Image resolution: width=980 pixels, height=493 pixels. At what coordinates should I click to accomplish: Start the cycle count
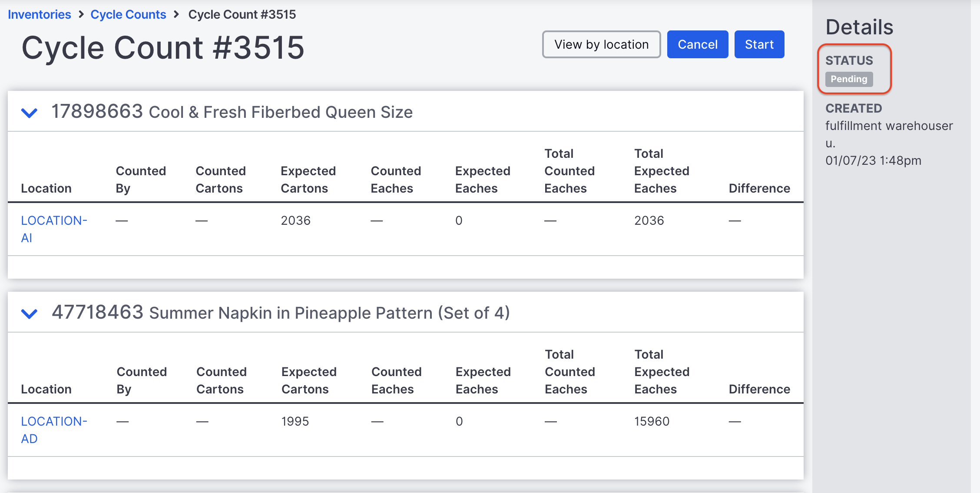click(x=759, y=44)
